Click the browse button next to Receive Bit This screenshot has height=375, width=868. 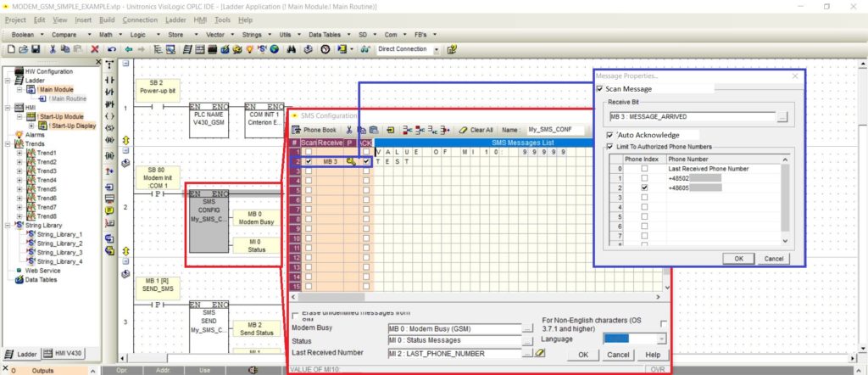(782, 117)
